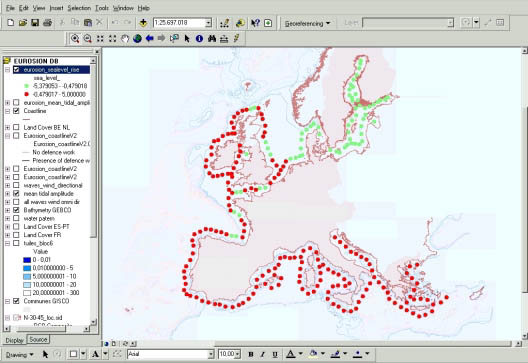Viewport: 528px width, 363px height.
Task: Open the Find binoculars tool
Action: (x=212, y=39)
